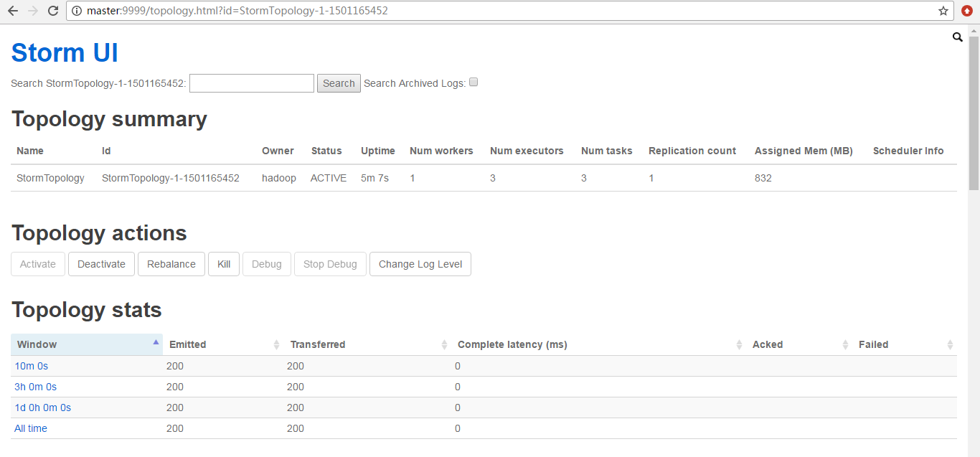Viewport: 980px width, 457px height.
Task: Click the Scheduler Info column header
Action: [x=908, y=151]
